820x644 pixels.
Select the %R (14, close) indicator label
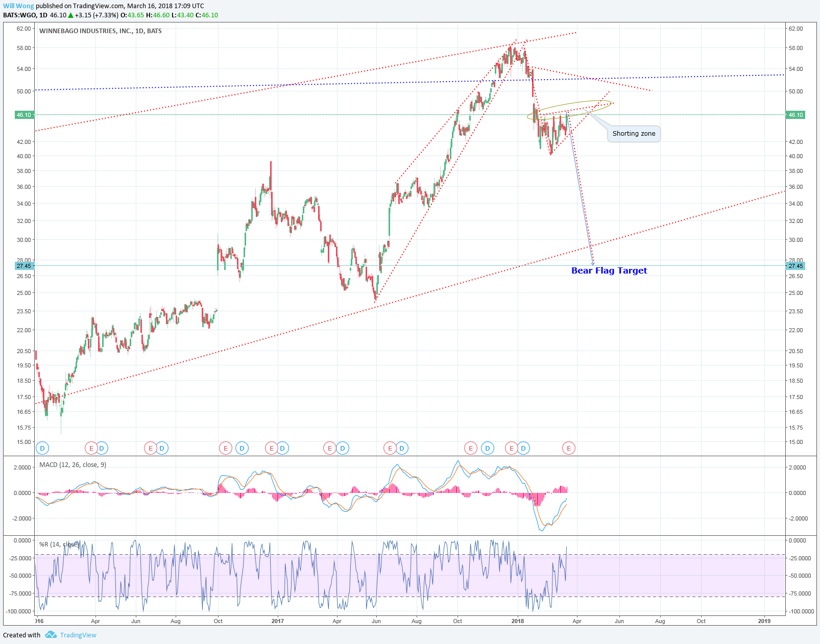(59, 544)
